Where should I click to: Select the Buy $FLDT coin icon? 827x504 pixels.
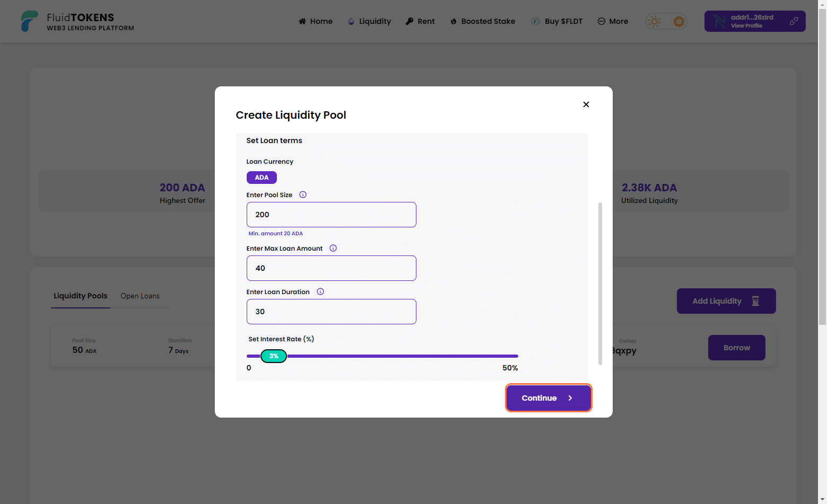[535, 21]
